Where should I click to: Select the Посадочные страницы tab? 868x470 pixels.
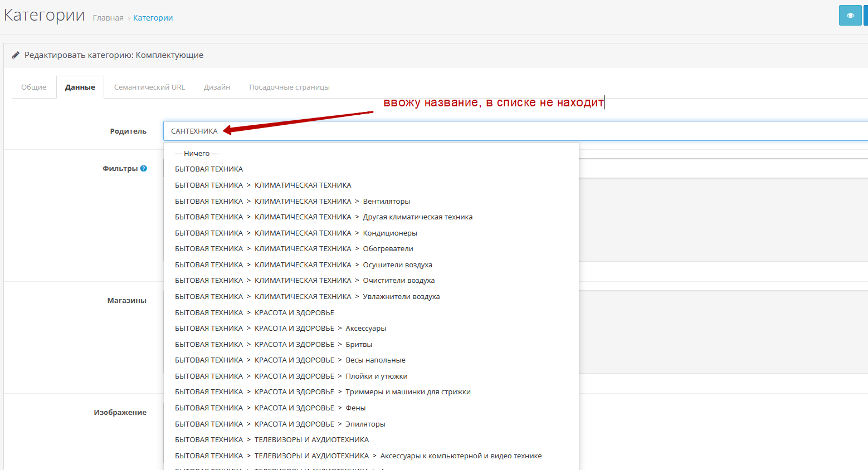[x=289, y=87]
